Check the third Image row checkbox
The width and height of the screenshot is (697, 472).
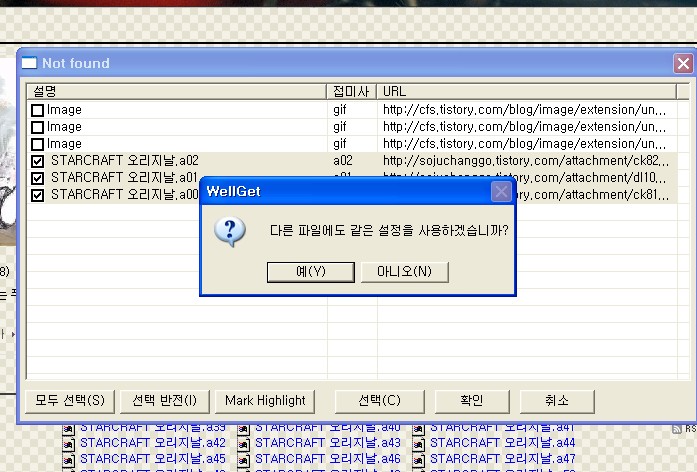[x=38, y=144]
